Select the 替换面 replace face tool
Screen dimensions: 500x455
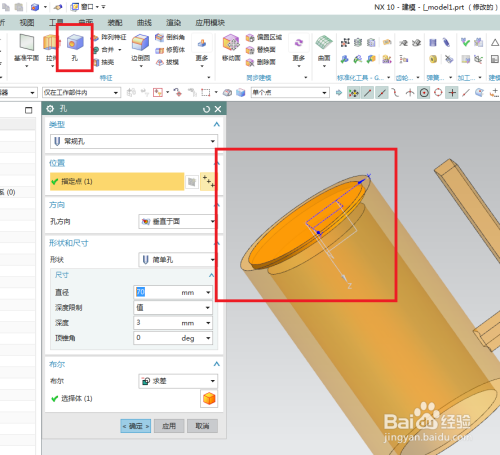261,50
